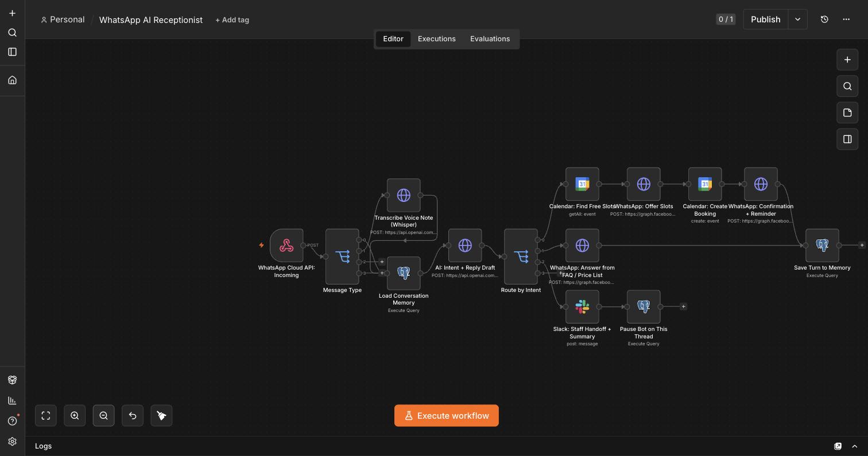This screenshot has height=456, width=868.
Task: Select the Message Type switch node
Action: point(342,256)
